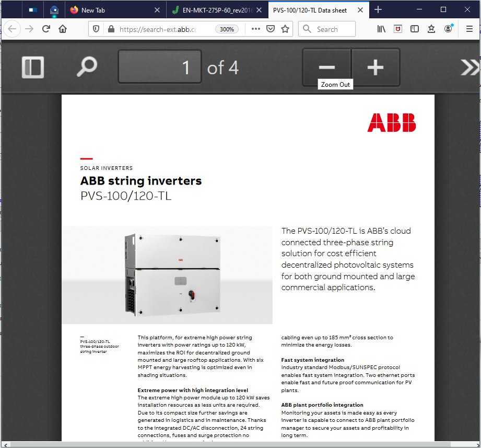Open a new browser tab

pos(378,10)
